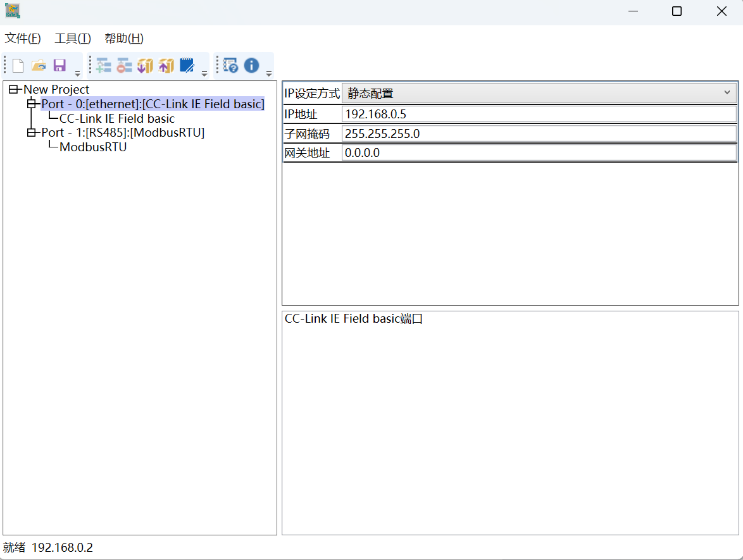Open file toolbar overflow arrow

(x=78, y=73)
